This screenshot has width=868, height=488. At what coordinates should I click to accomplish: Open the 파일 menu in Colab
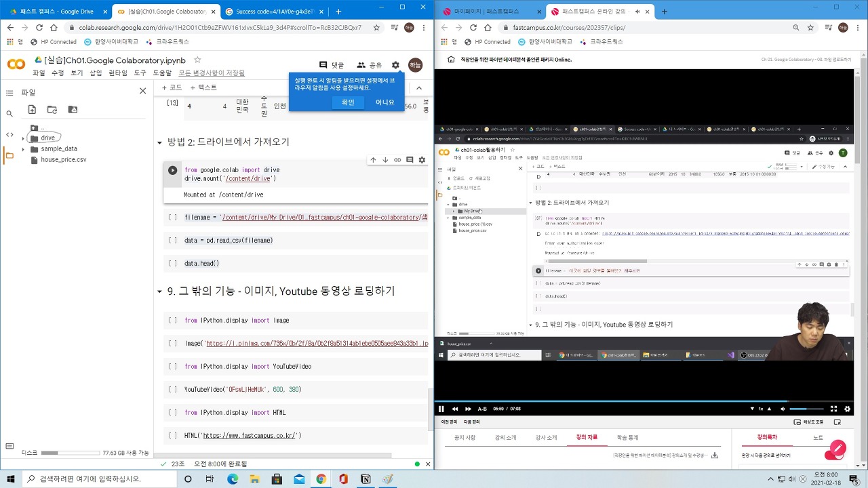pyautogui.click(x=39, y=73)
